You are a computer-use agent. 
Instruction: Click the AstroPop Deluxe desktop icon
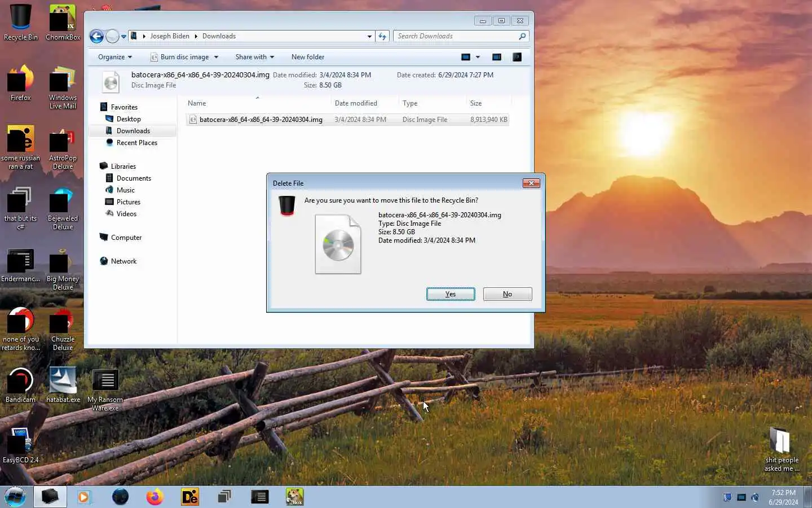[x=63, y=148]
